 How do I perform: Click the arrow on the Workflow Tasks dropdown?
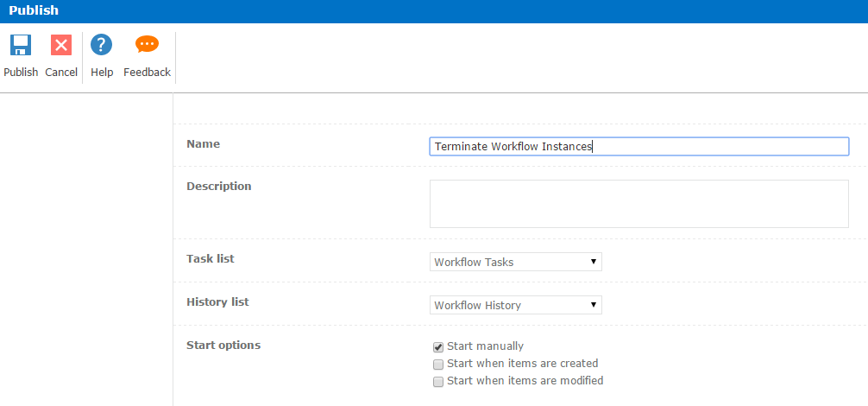pyautogui.click(x=594, y=262)
